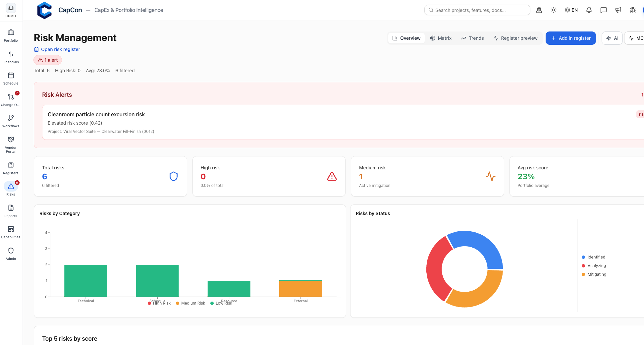Viewport: 644px width, 345px height.
Task: Open the chat message icon
Action: (604, 10)
